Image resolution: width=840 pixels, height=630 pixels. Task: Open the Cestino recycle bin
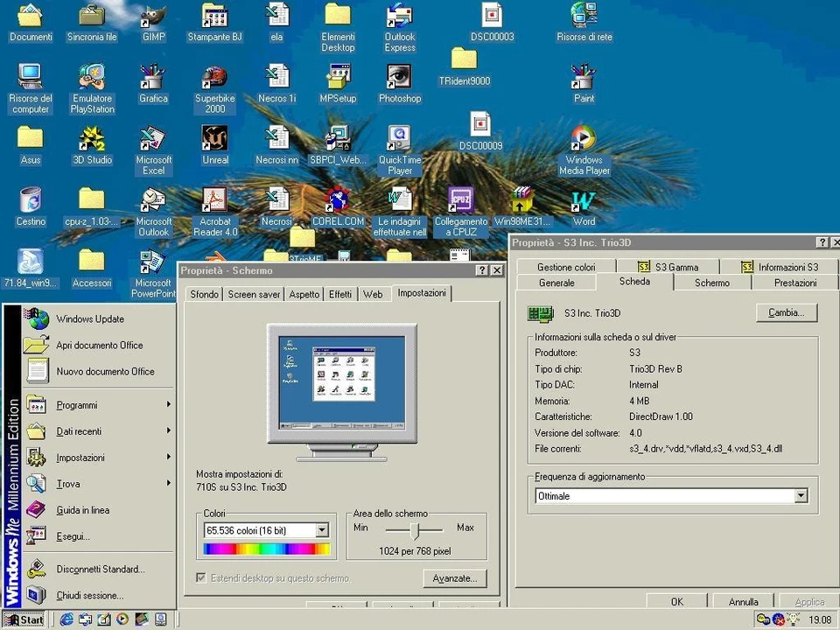coord(31,201)
